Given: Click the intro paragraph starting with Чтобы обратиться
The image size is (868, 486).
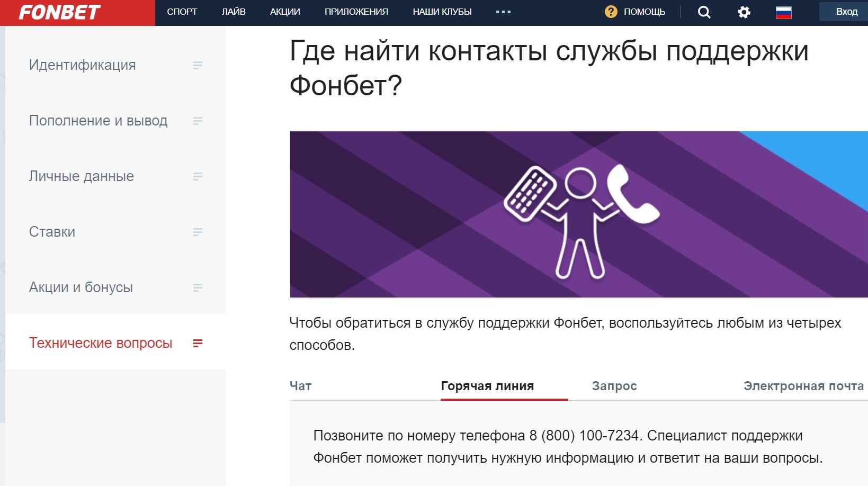Looking at the screenshot, I should pyautogui.click(x=565, y=334).
